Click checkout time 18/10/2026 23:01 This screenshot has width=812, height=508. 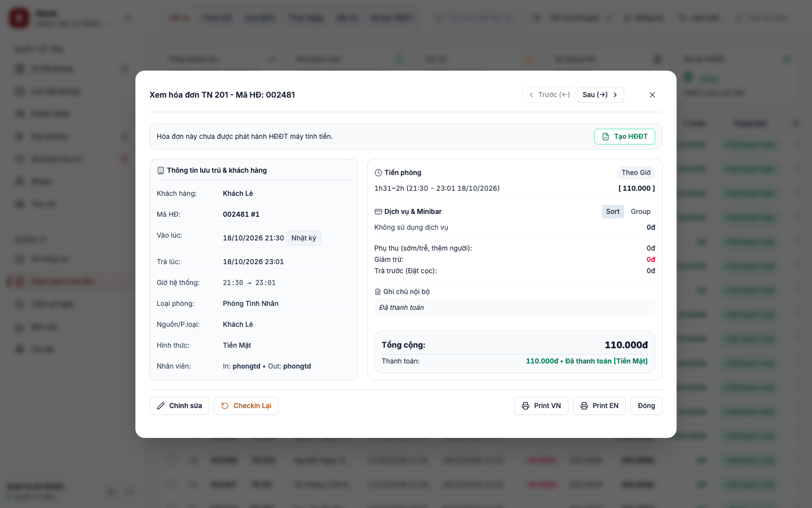pos(253,262)
